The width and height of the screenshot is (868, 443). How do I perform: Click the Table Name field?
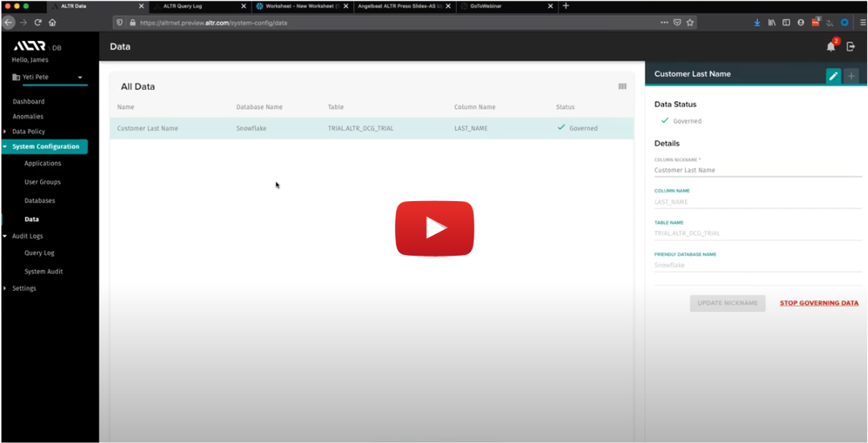pyautogui.click(x=758, y=234)
